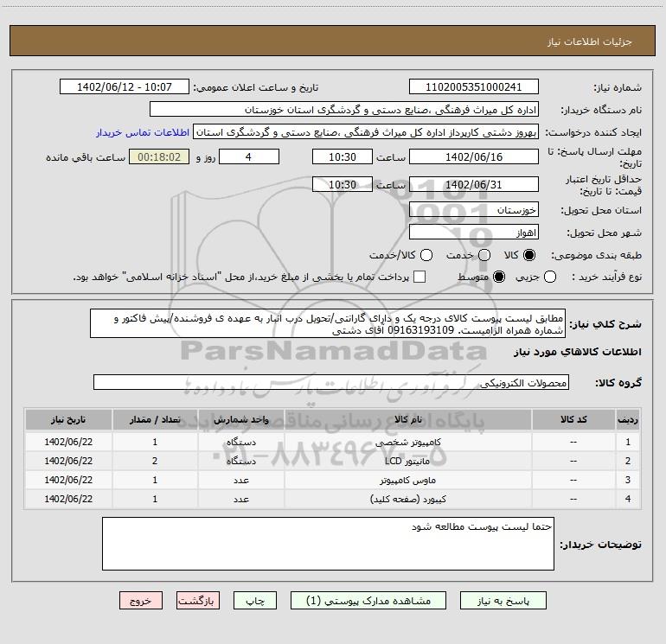Open مشاهده مدارک پیوستی (1) attachments
Screen dimensions: 666x644
tap(368, 601)
